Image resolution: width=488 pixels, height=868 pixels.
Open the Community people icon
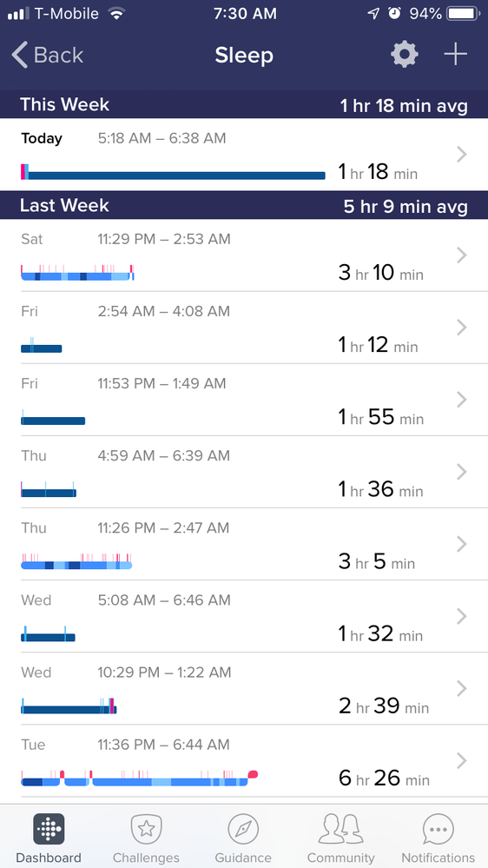coord(341,829)
